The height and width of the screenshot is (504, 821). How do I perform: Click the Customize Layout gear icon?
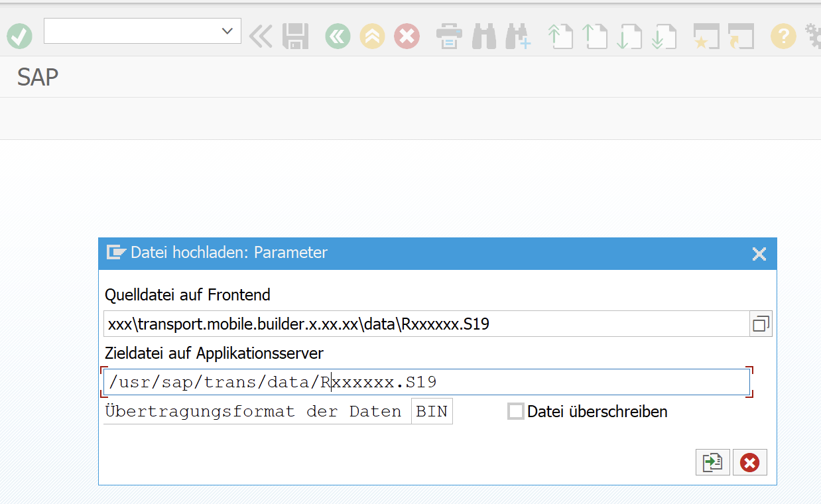812,36
